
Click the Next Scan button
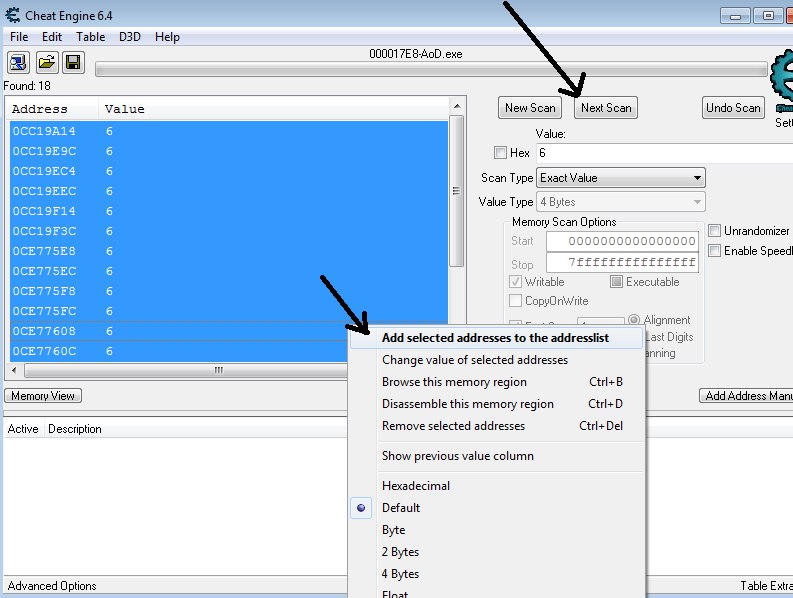[x=606, y=108]
